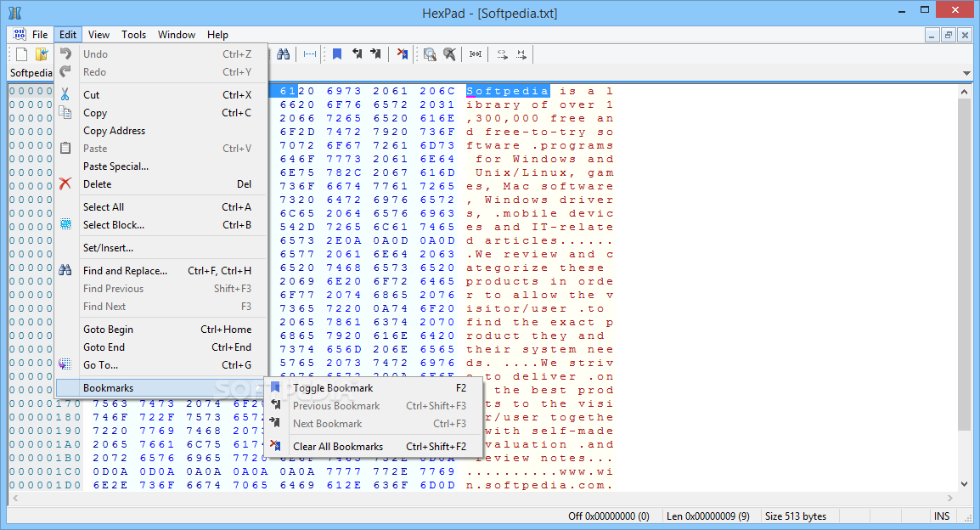Image resolution: width=980 pixels, height=530 pixels.
Task: Click the width arrows toolbar icon
Action: click(x=476, y=54)
